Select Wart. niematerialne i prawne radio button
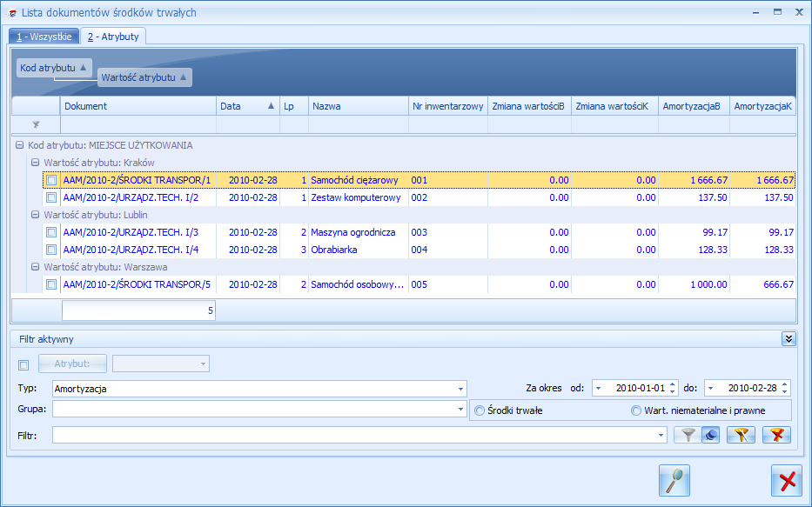 tap(636, 410)
